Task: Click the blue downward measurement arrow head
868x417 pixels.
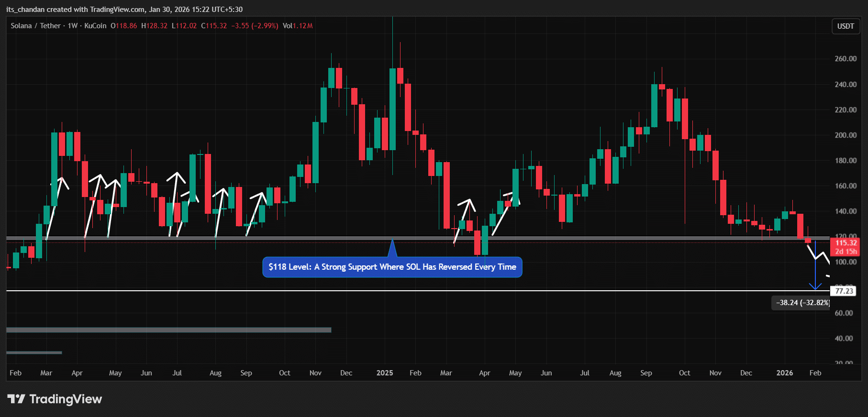Action: point(815,286)
